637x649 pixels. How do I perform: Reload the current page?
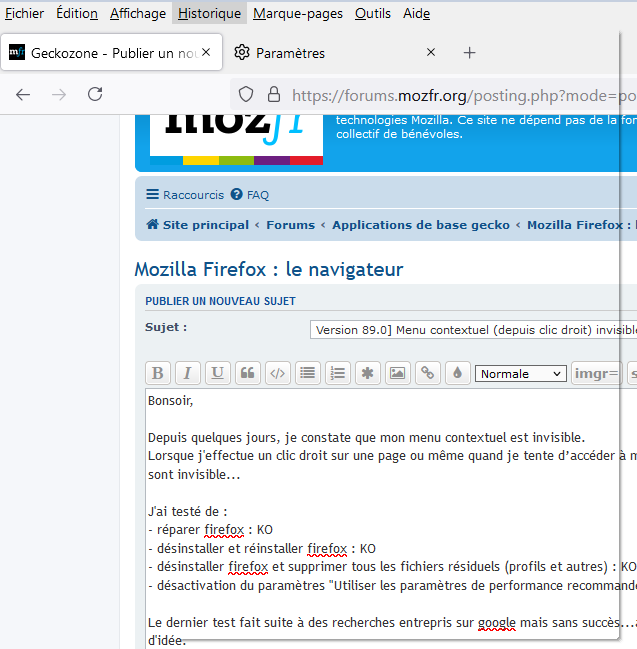click(95, 94)
